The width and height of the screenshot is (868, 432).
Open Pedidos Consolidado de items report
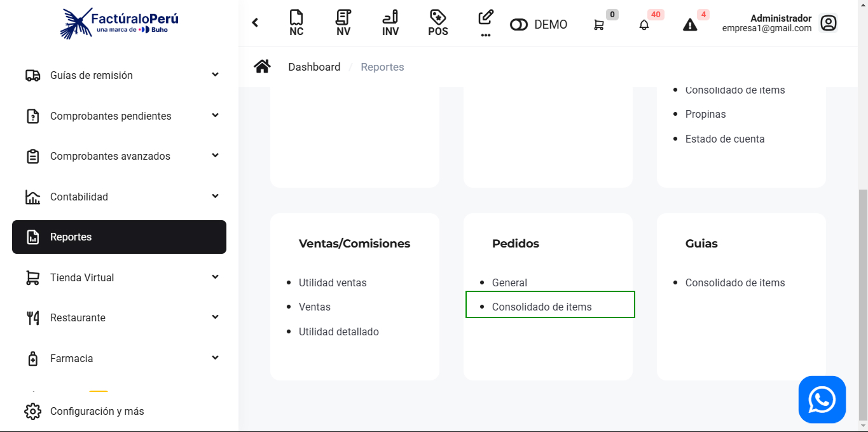pos(542,307)
